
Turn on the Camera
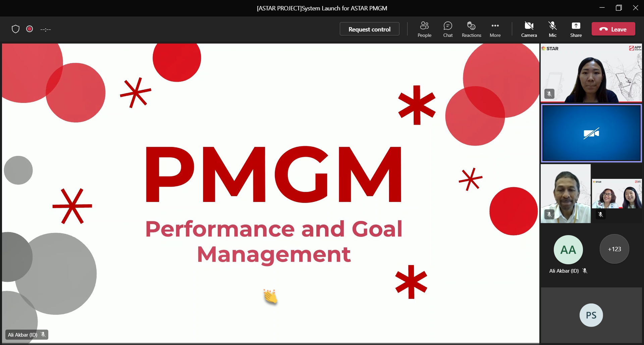click(529, 29)
